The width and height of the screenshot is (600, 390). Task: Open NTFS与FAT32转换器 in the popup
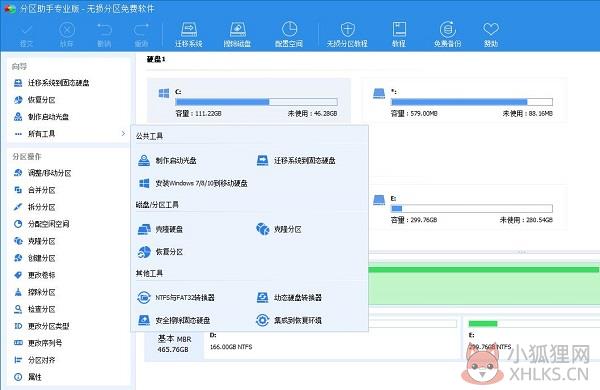(x=176, y=297)
